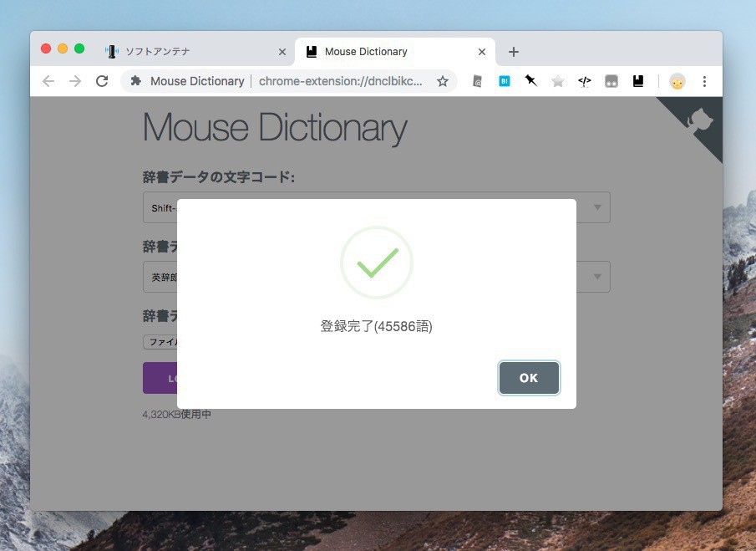The image size is (756, 551).
Task: Click the browser forward arrow
Action: [x=75, y=81]
